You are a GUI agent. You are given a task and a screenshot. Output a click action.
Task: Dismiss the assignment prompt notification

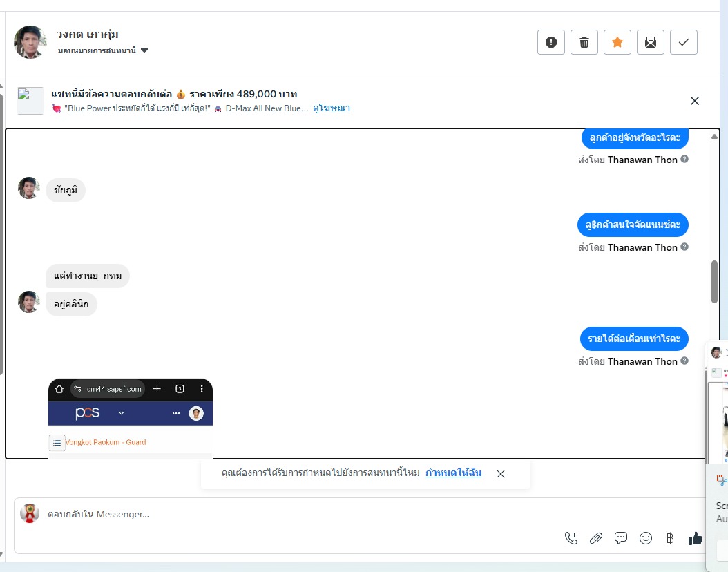point(501,474)
